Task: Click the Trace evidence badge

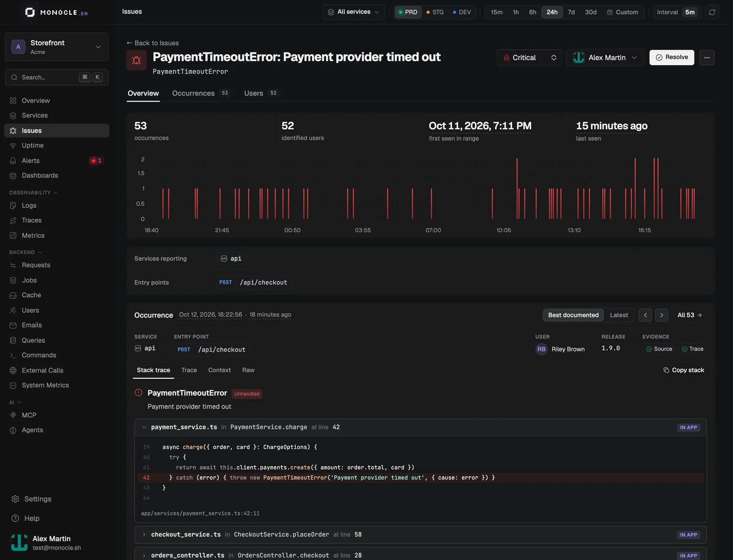Action: point(692,349)
